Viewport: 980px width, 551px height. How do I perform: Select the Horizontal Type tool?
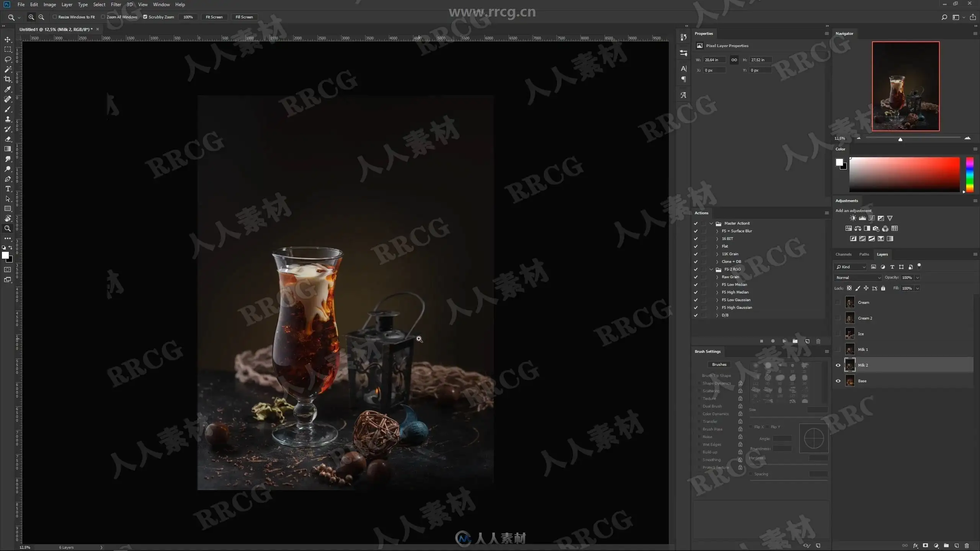click(8, 189)
